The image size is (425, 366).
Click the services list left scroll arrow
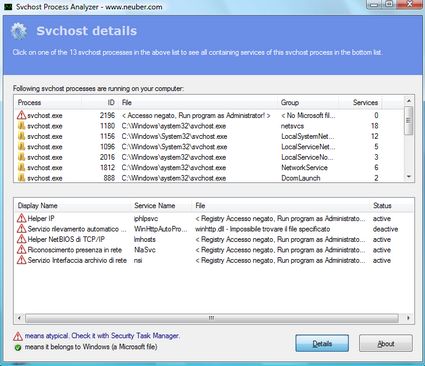pos(19,318)
